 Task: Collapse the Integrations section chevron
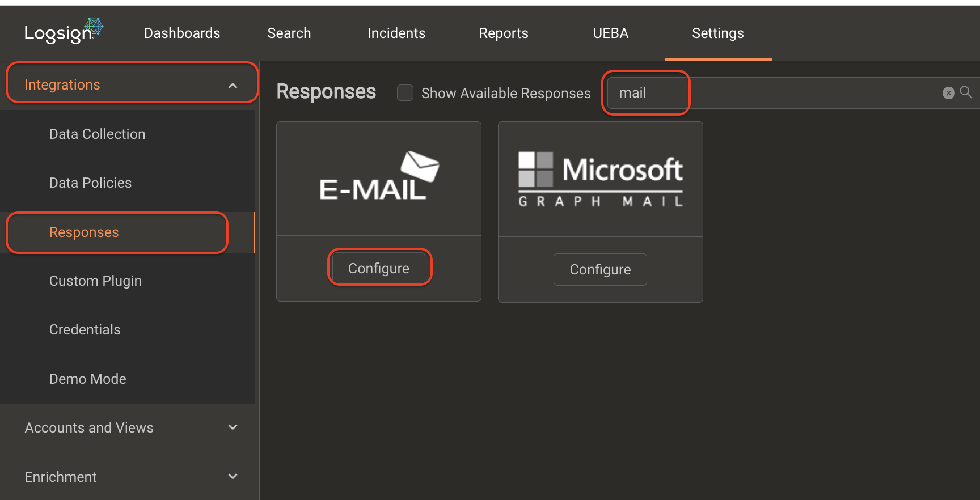pyautogui.click(x=233, y=86)
